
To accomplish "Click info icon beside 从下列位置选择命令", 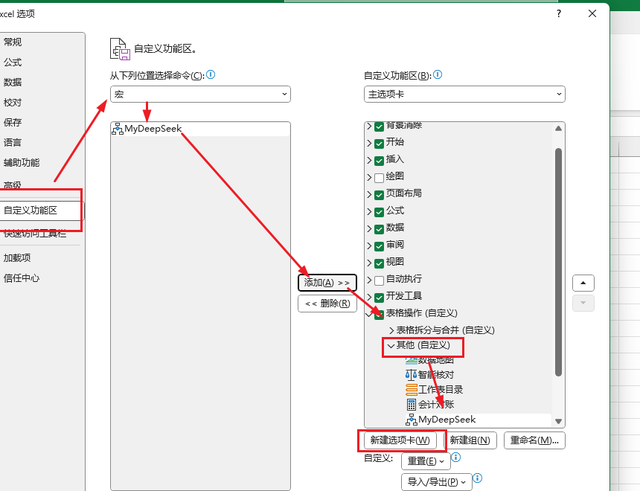I will pyautogui.click(x=211, y=75).
